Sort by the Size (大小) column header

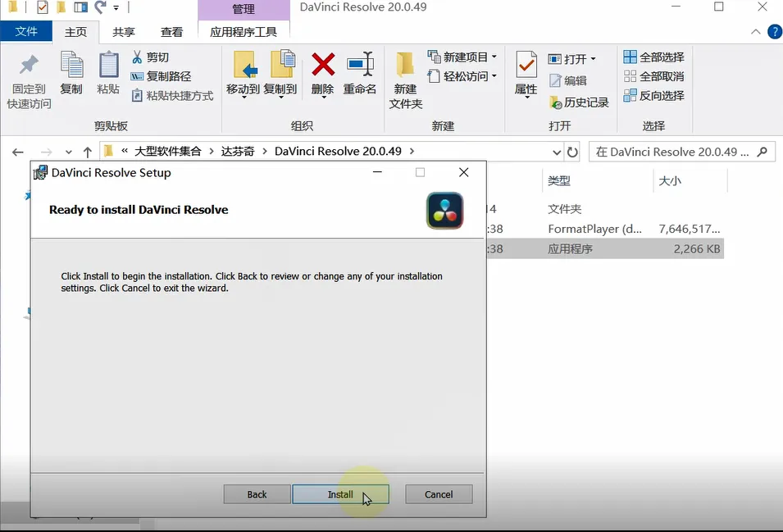670,180
